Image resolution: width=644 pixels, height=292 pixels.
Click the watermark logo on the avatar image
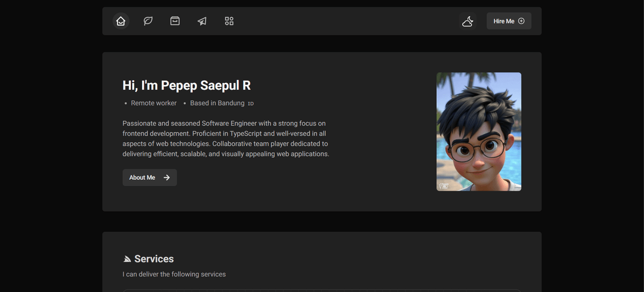coord(443,186)
